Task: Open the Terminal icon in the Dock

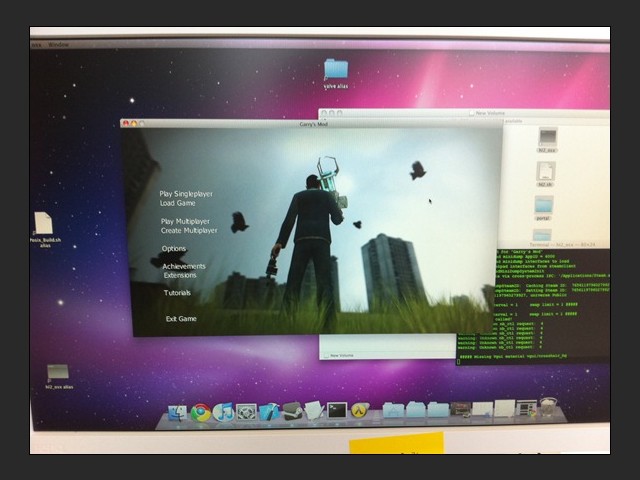Action: (x=337, y=411)
